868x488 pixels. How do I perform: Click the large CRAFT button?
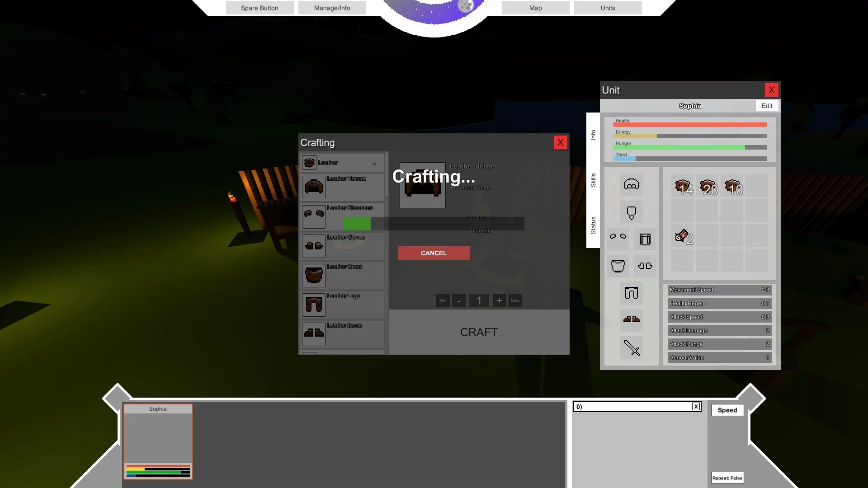pos(479,332)
